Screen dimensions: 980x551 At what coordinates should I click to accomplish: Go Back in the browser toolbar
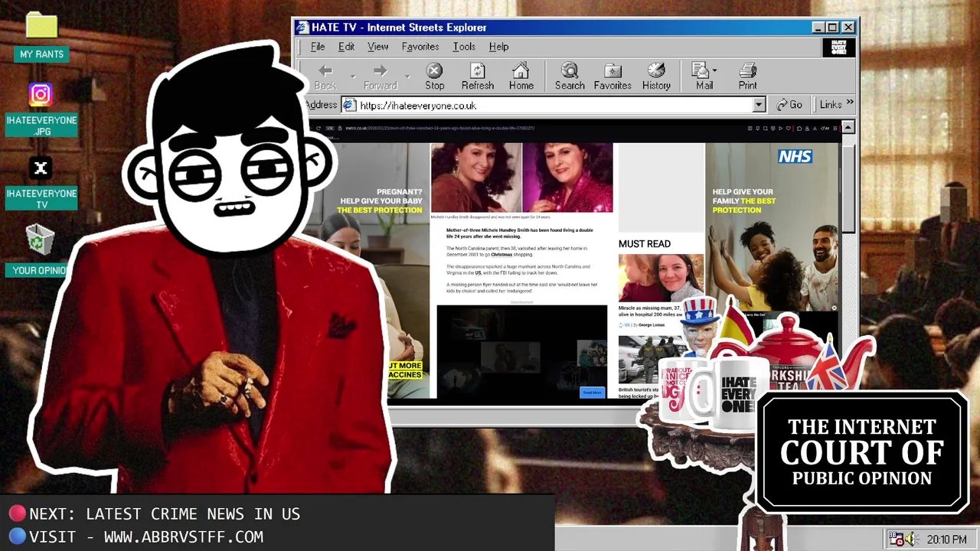click(x=325, y=77)
